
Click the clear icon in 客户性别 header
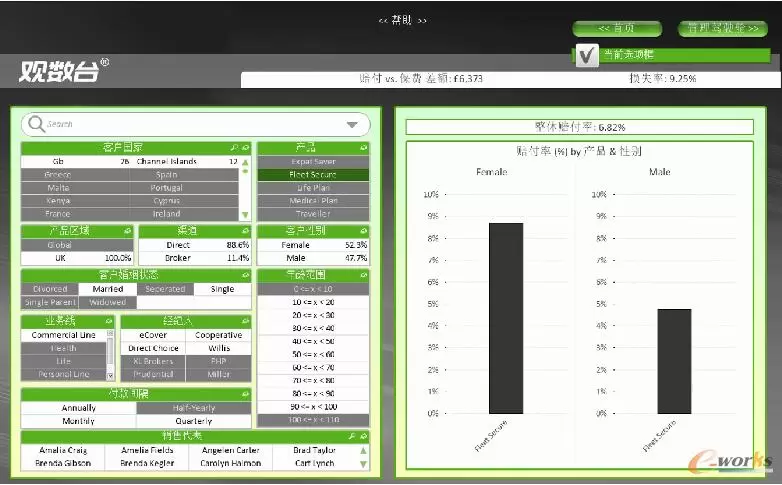(362, 231)
